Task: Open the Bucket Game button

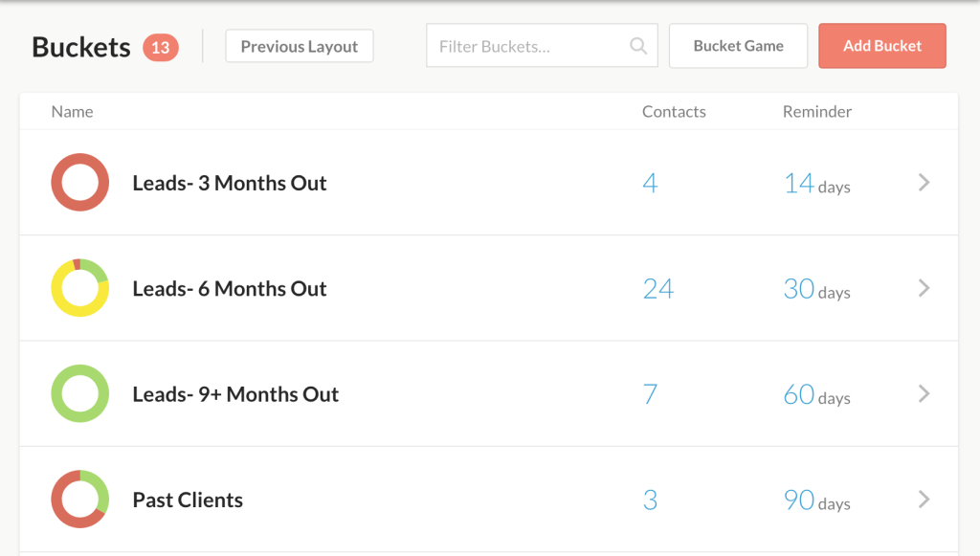Action: coord(738,46)
